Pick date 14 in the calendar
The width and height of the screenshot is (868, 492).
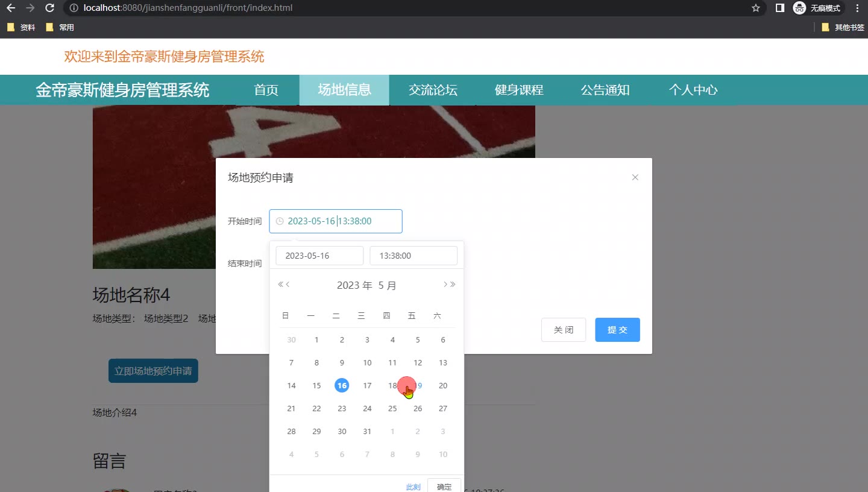[x=291, y=386]
